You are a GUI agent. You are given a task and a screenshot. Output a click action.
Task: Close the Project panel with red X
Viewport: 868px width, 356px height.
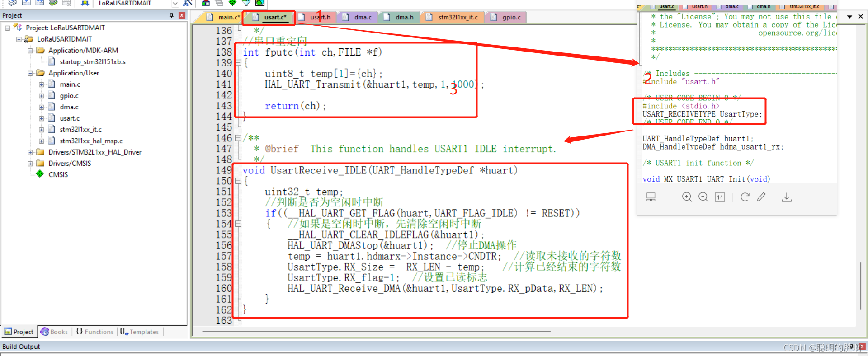pyautogui.click(x=182, y=15)
